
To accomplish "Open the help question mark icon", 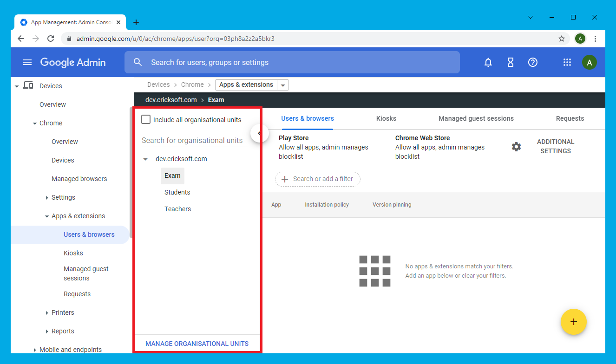I will point(533,62).
